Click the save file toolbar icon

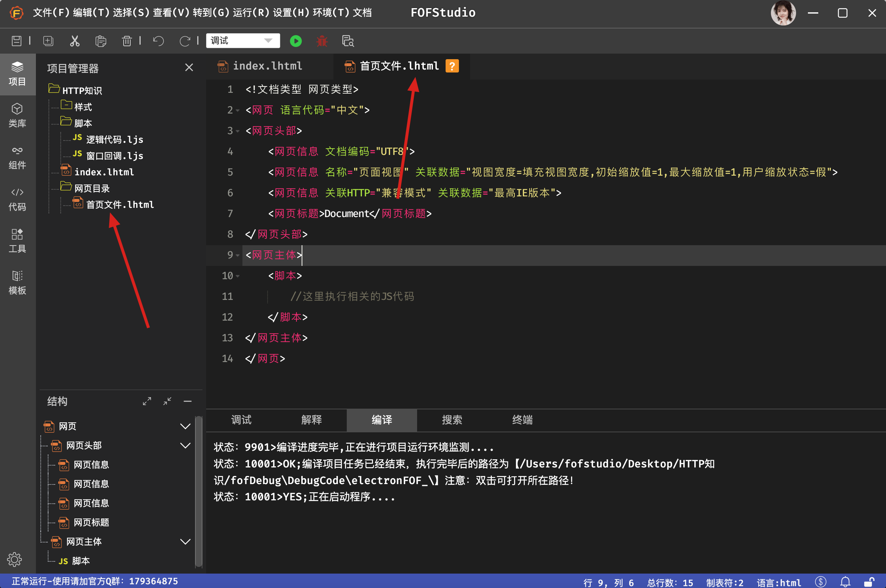pos(17,41)
